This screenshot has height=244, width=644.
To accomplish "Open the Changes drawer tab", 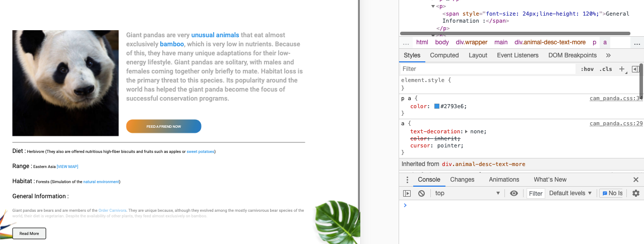I will pyautogui.click(x=462, y=180).
